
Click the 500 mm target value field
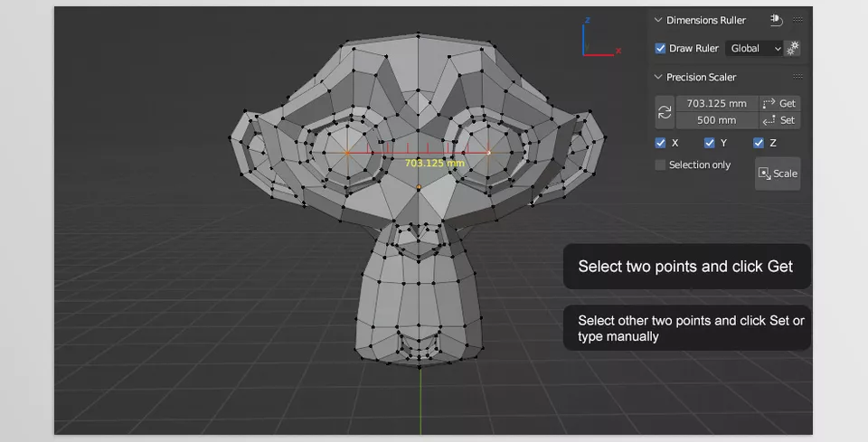[x=716, y=120]
